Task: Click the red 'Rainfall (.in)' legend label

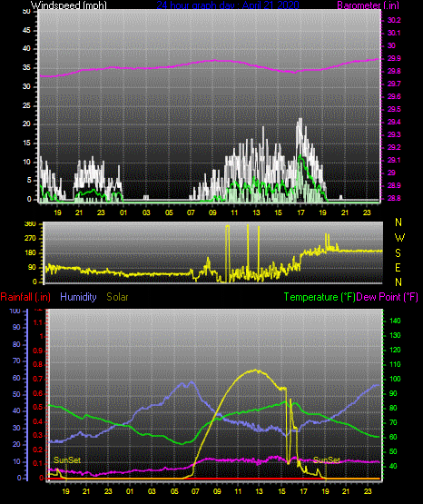Action: 25,297
